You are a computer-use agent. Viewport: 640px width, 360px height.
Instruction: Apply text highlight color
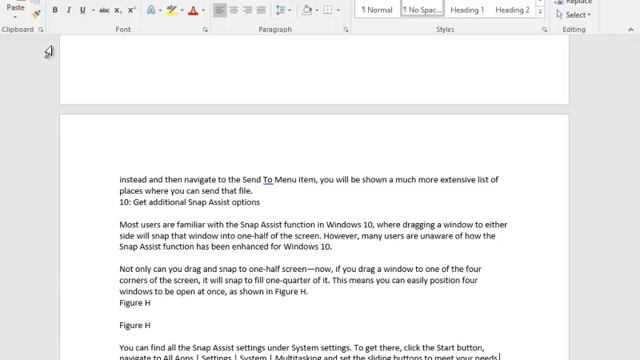tap(172, 10)
